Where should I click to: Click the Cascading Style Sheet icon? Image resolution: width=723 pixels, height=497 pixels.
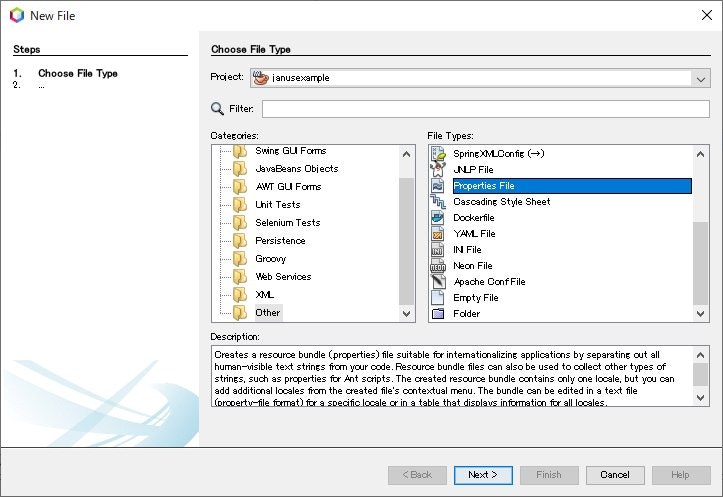coord(438,201)
